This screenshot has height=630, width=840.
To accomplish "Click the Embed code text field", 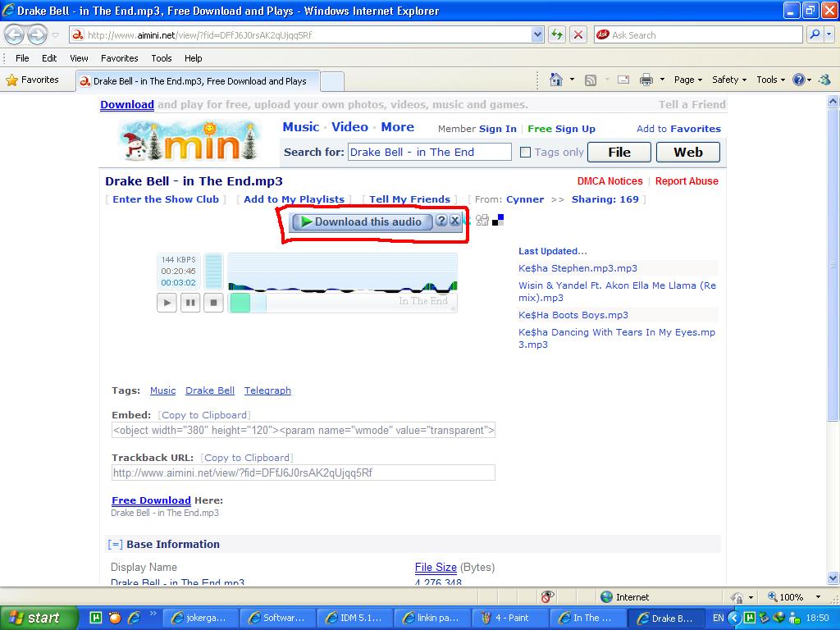I will 304,430.
